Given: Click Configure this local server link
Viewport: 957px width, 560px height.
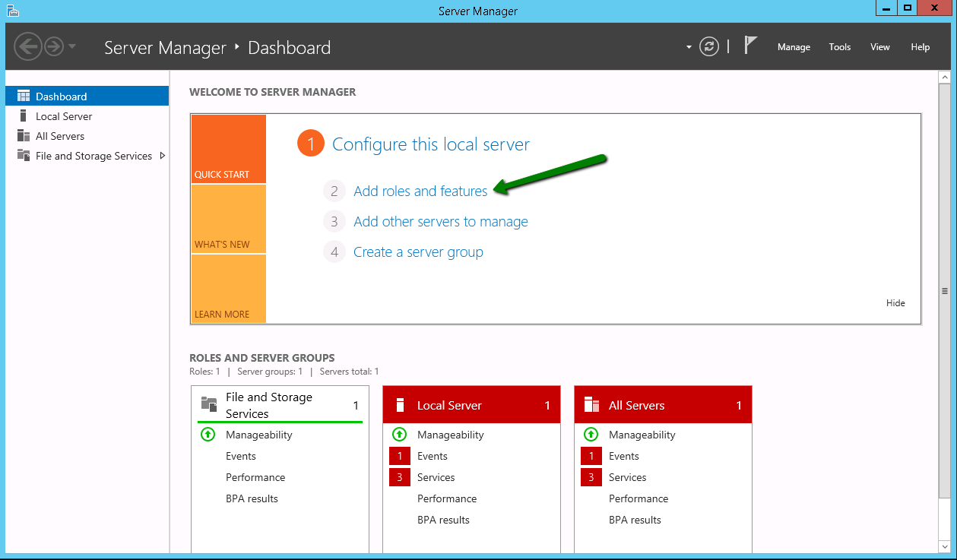Looking at the screenshot, I should click(431, 144).
